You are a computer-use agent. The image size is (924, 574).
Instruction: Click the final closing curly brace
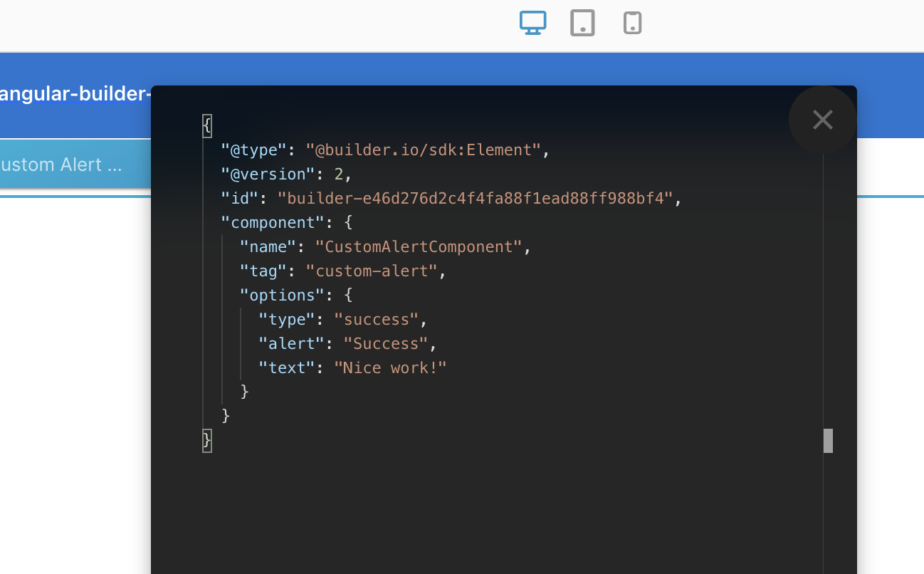(x=207, y=440)
